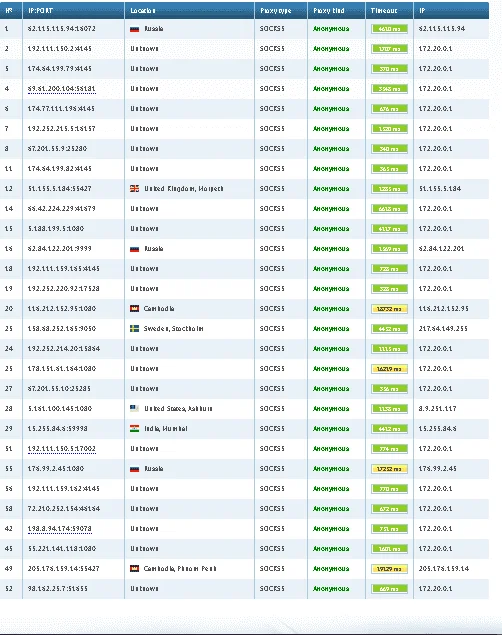Screen dimensions: 502x635
Task: Click the Cambodia flag in the 116.212.152.95 row
Action: point(134,309)
